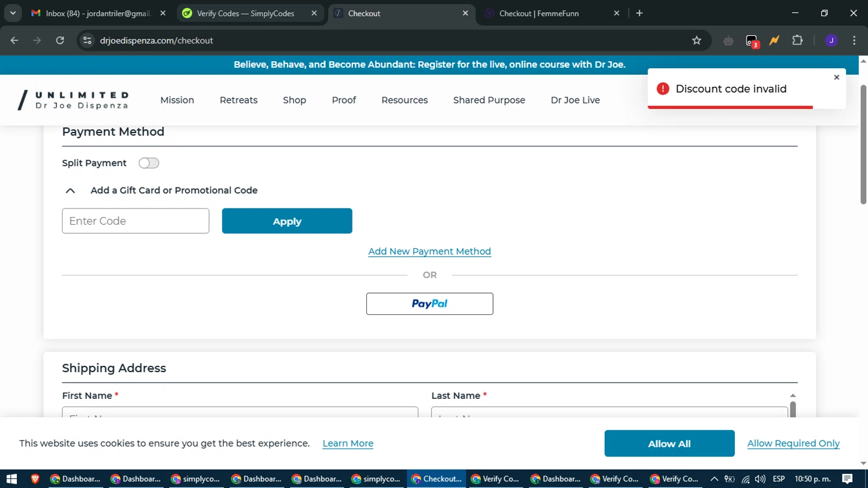Open the Chrome profile J avatar
Viewport: 868px width, 488px height.
(832, 41)
